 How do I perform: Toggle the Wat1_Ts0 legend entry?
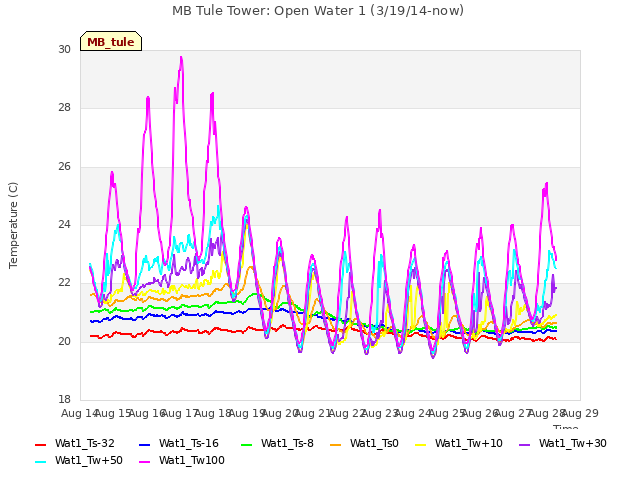click(x=364, y=443)
